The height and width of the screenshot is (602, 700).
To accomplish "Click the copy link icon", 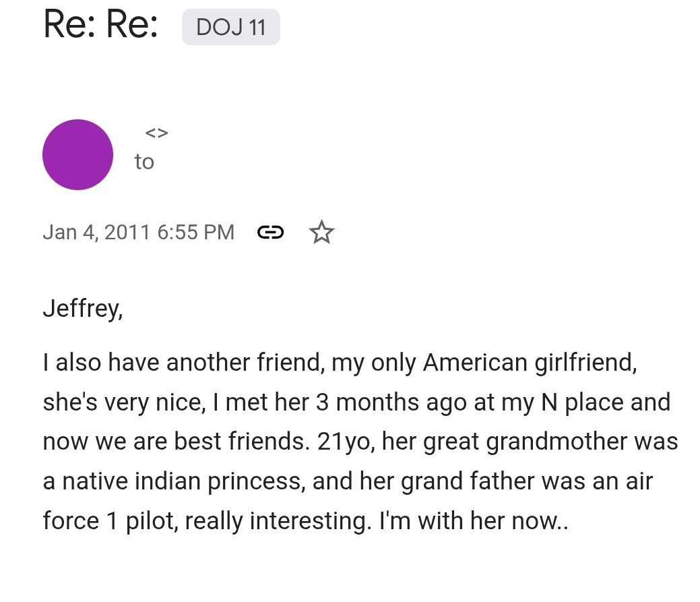I will 270,233.
